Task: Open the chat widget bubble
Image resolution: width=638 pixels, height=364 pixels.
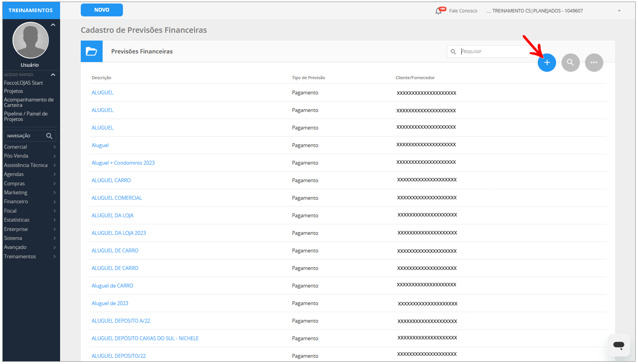Action: pos(619,345)
